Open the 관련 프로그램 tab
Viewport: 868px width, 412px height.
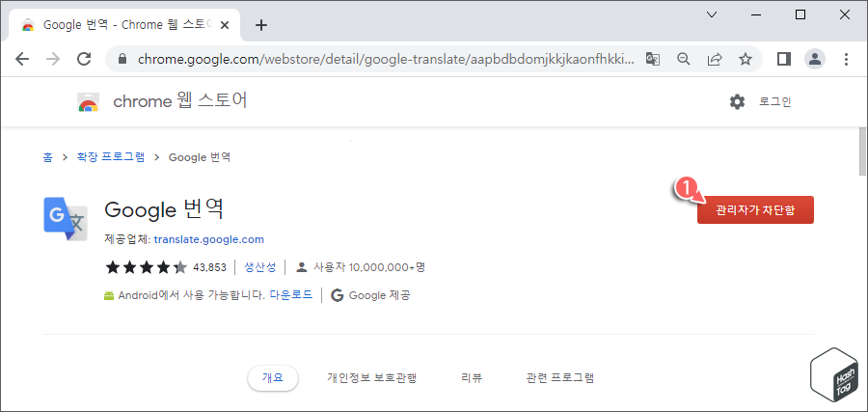tap(559, 378)
